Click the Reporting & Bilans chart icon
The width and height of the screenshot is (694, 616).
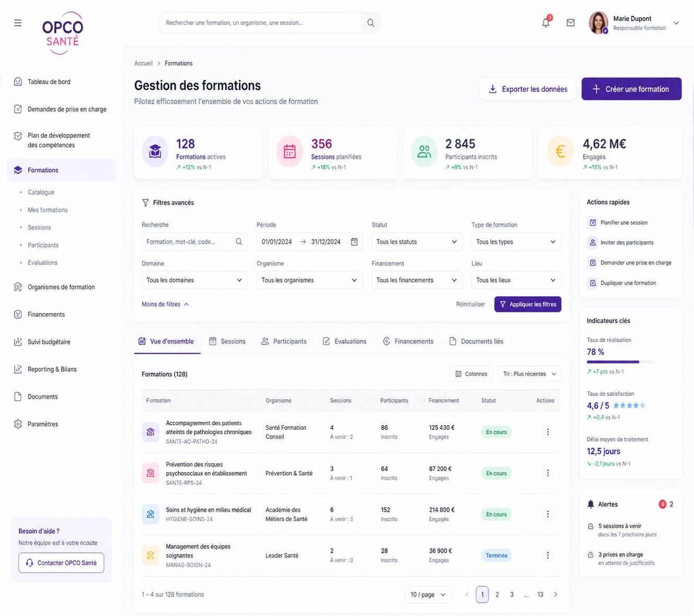click(18, 369)
